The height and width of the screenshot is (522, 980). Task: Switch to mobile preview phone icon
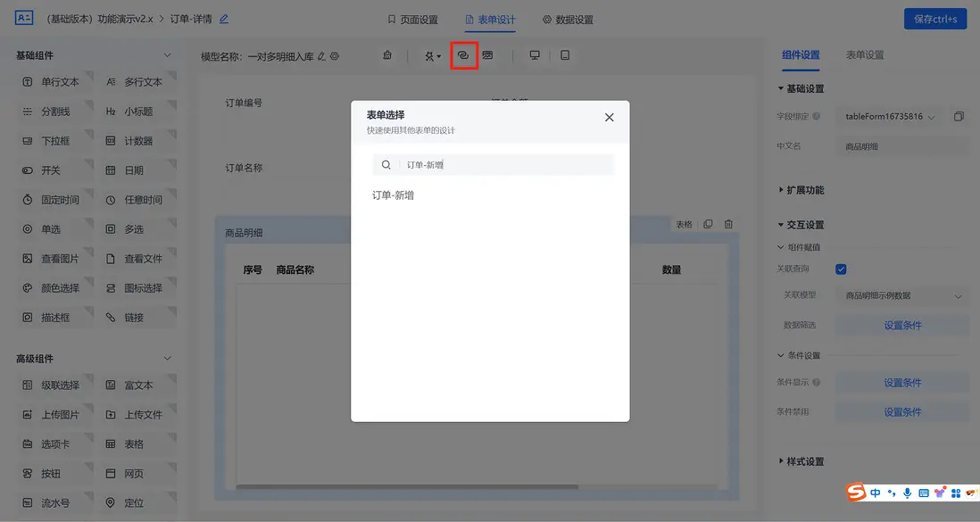tap(563, 54)
